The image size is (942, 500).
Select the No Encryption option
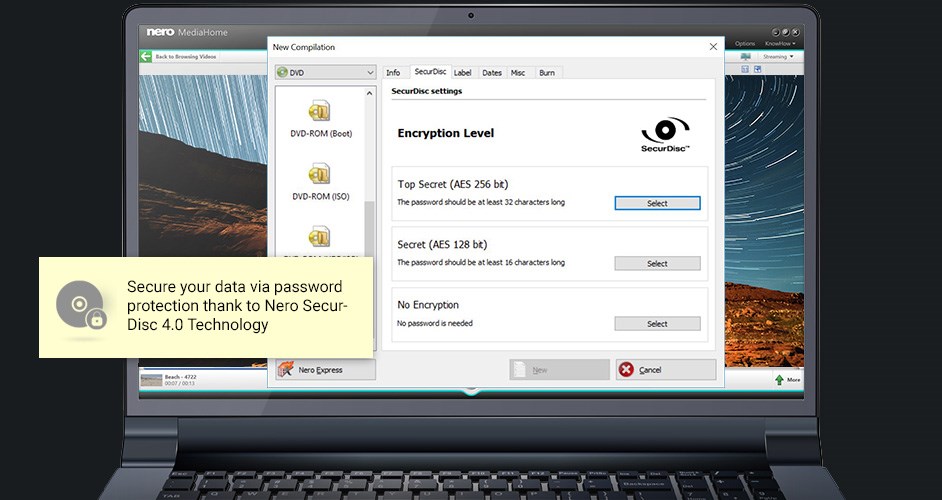pyautogui.click(x=657, y=323)
